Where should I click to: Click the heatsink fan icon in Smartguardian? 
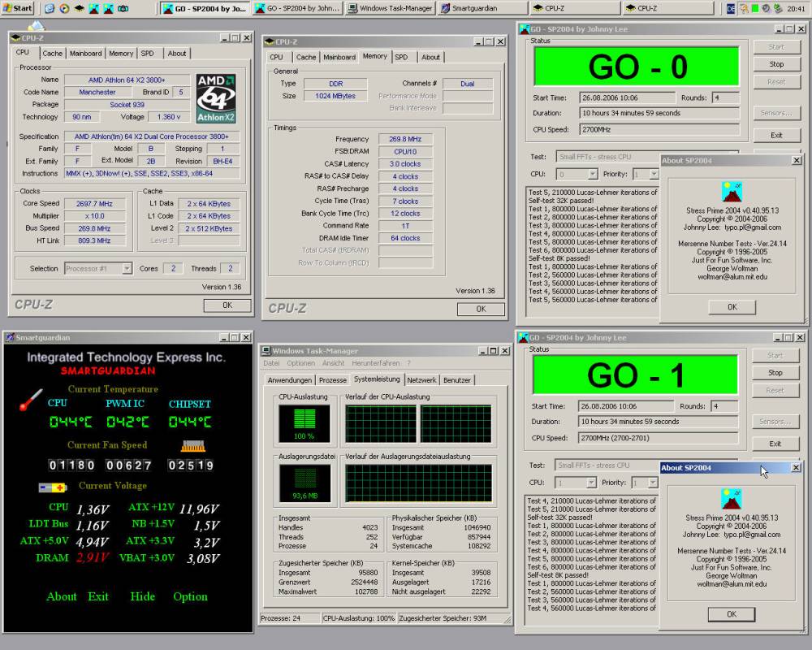tap(192, 445)
